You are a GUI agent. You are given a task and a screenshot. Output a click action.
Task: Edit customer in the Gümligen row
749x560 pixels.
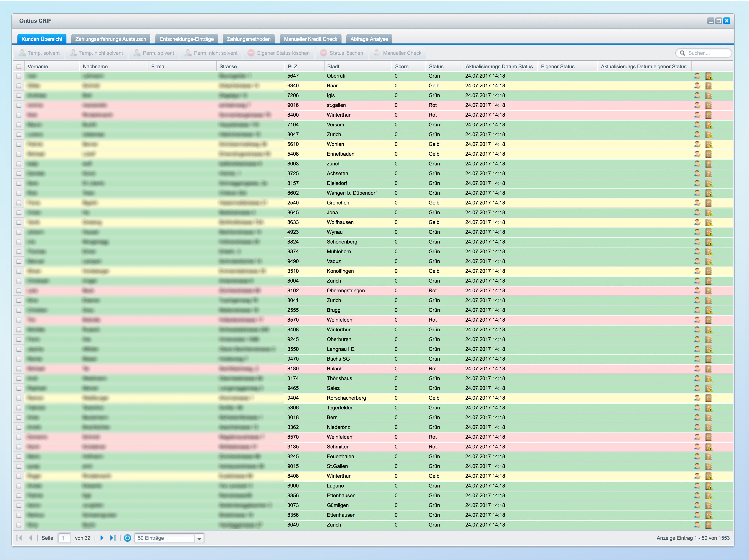point(697,505)
